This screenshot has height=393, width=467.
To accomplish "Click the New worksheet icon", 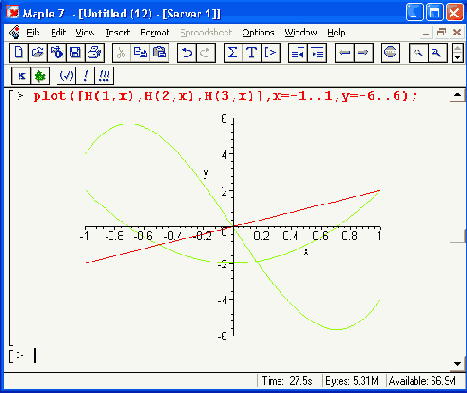I will 19,53.
